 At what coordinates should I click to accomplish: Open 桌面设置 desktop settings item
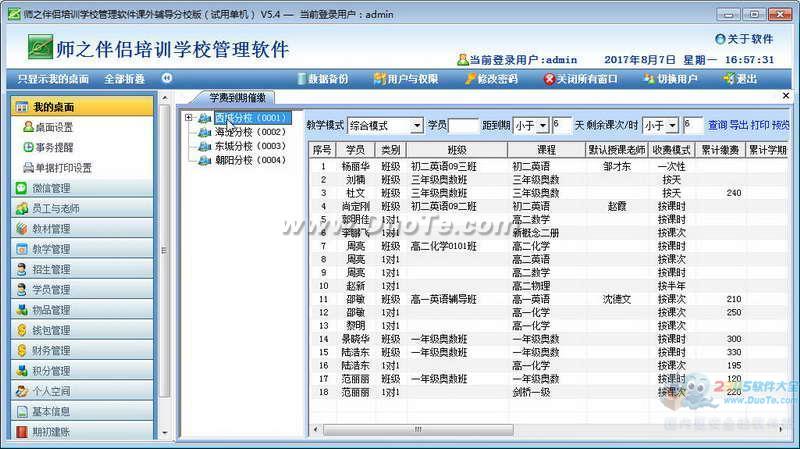point(48,127)
